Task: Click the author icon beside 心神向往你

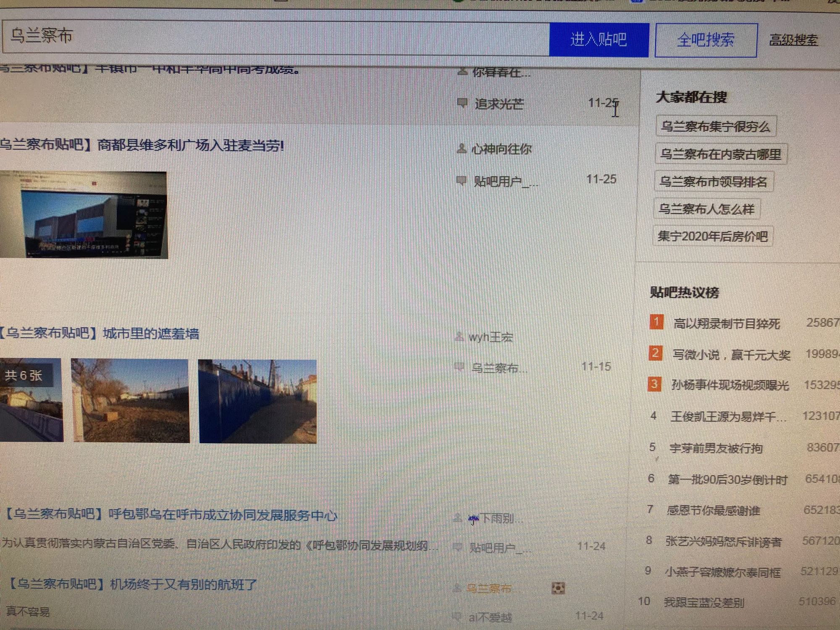Action: [461, 149]
